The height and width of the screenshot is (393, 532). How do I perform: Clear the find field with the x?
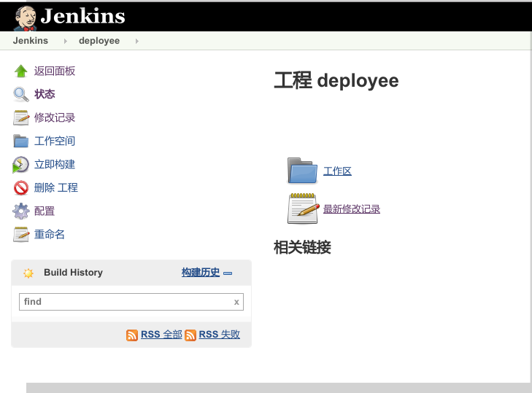point(236,302)
